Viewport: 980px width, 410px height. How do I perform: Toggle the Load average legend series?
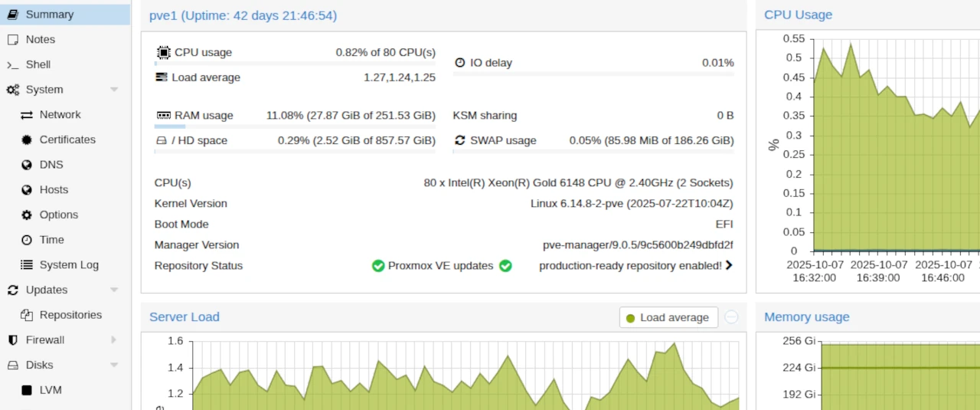(x=668, y=318)
